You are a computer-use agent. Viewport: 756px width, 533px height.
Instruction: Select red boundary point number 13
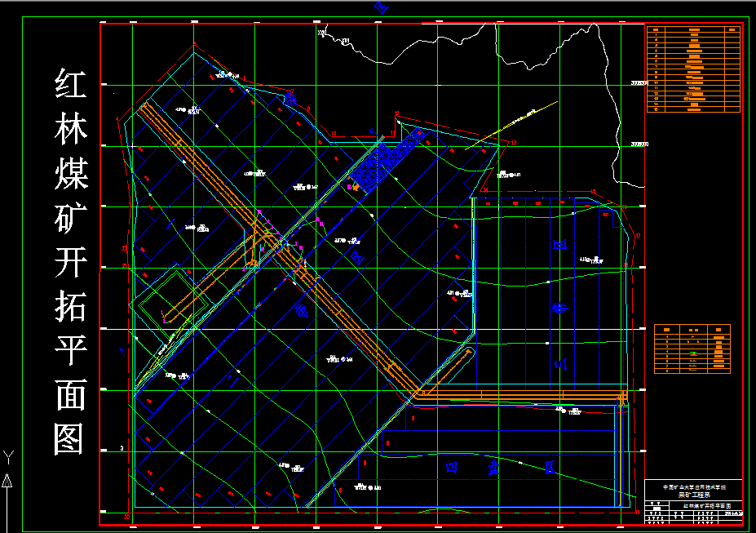click(x=514, y=143)
